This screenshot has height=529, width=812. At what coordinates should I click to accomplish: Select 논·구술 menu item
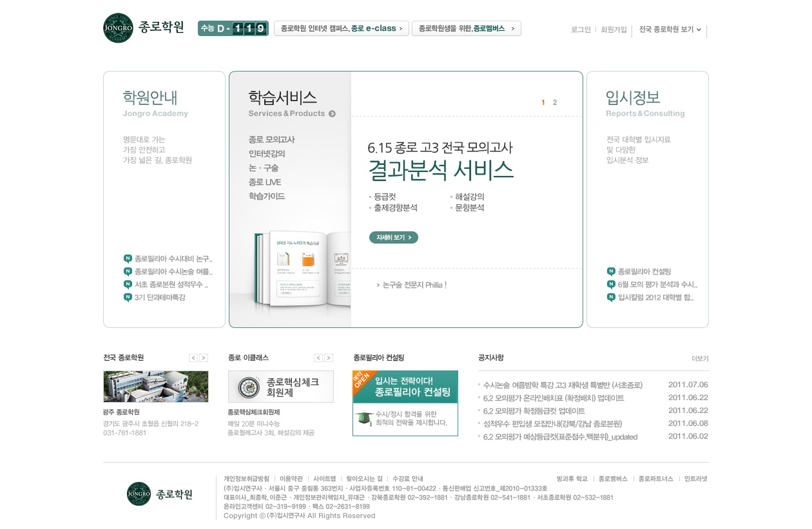[264, 168]
